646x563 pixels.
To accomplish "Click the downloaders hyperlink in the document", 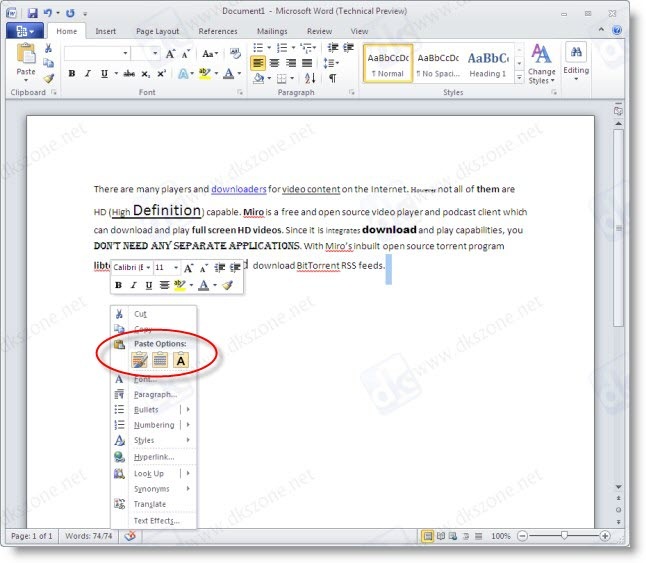I will [239, 189].
